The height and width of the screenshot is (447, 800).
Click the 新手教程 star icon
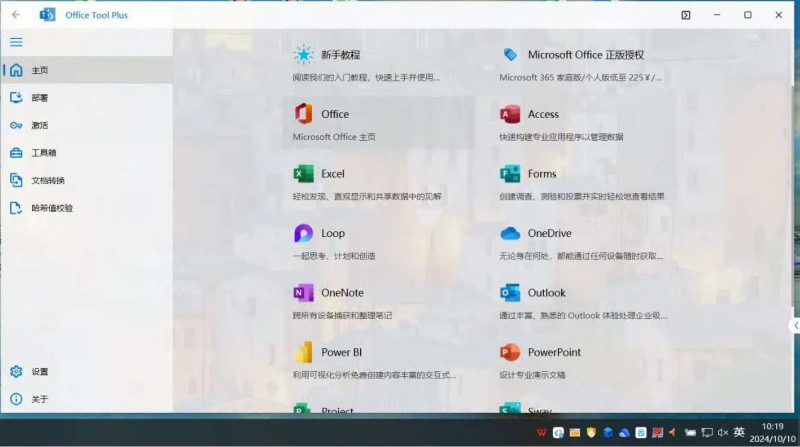coord(303,55)
